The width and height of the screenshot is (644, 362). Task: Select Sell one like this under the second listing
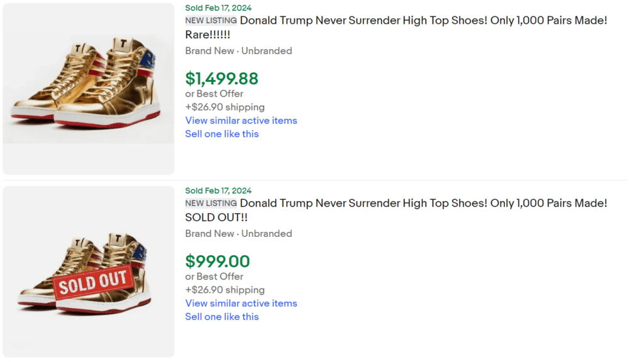point(221,317)
